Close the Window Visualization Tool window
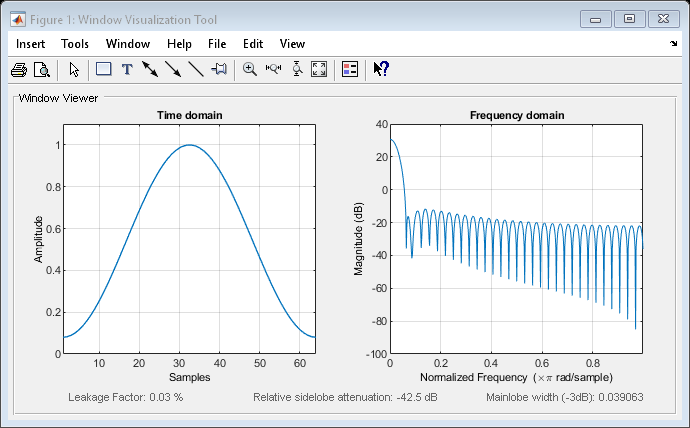 pos(664,19)
